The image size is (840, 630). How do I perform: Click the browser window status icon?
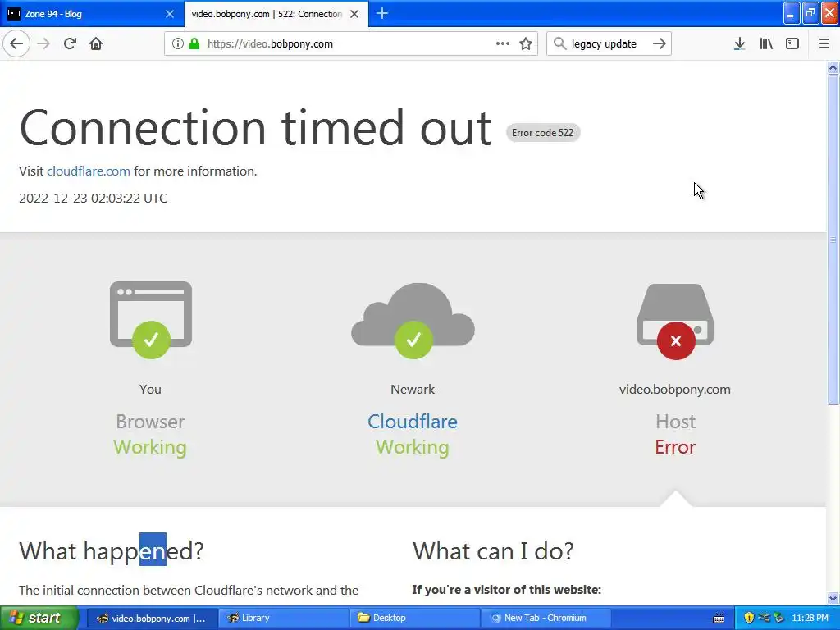(151, 320)
